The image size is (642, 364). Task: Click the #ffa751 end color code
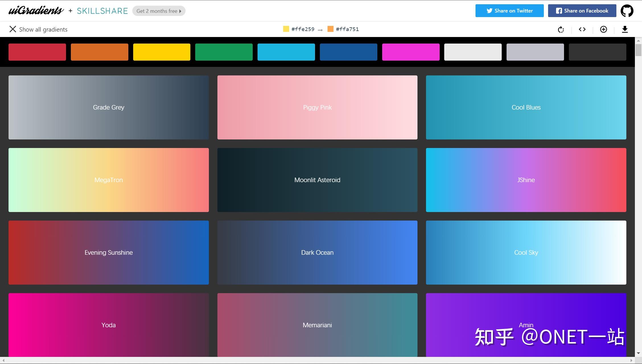click(x=347, y=29)
